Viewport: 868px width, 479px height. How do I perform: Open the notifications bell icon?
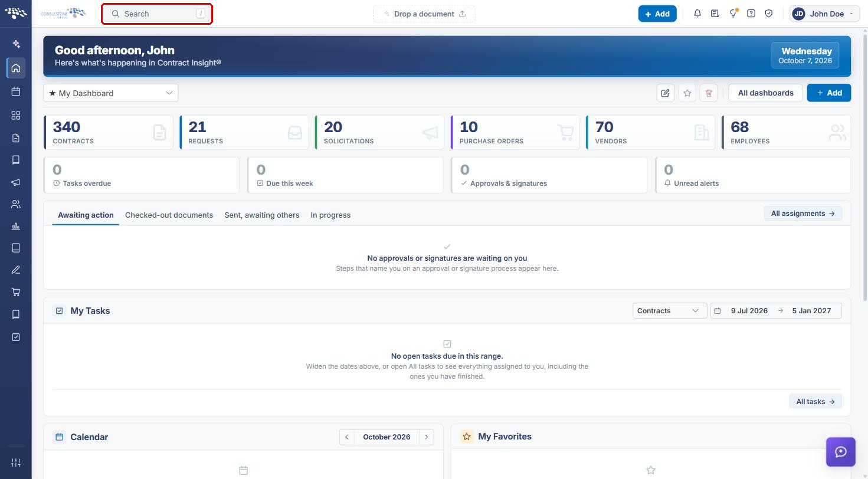pyautogui.click(x=697, y=14)
